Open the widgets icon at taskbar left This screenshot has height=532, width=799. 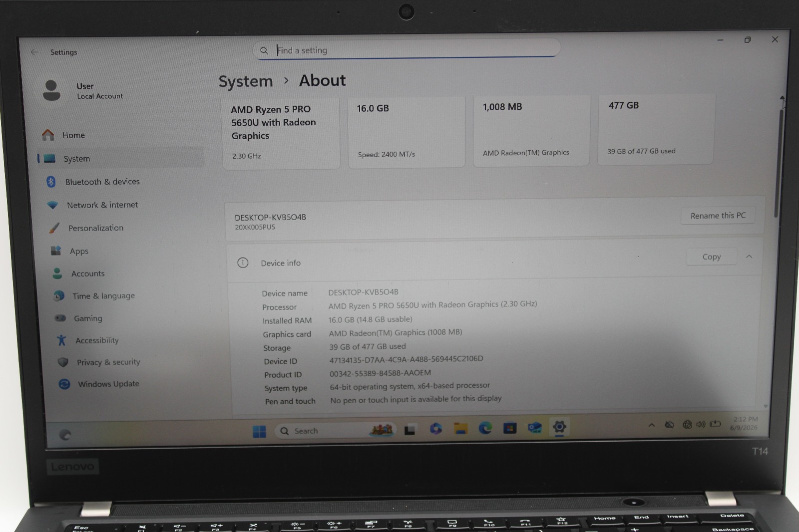[65, 435]
